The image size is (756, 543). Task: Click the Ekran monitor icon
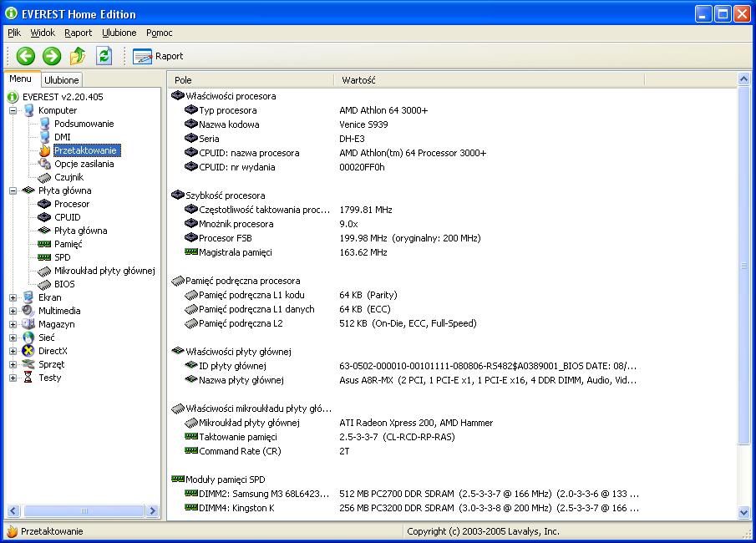pyautogui.click(x=28, y=297)
